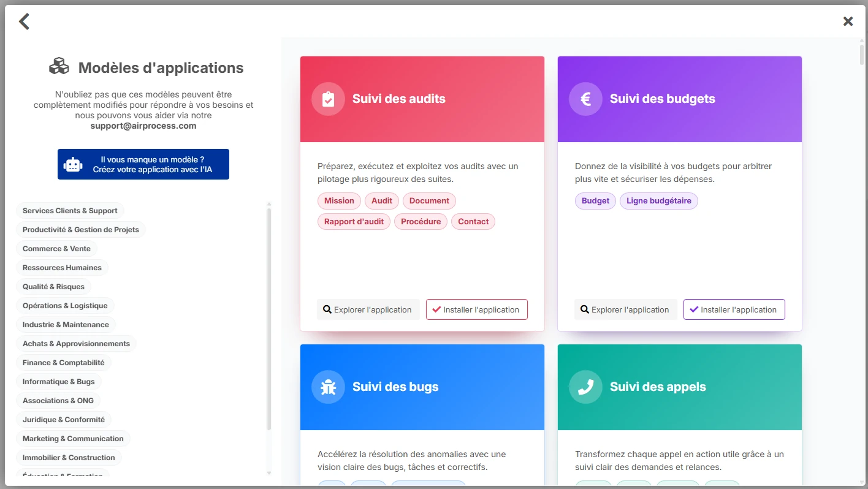868x489 pixels.
Task: Explore the Suivi des budgets application
Action: pos(626,309)
